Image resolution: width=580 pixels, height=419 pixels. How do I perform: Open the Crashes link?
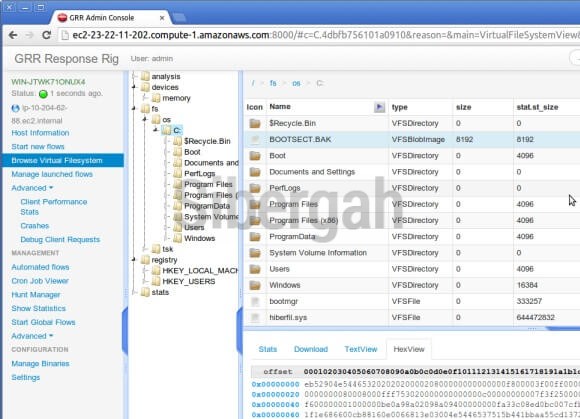point(35,226)
